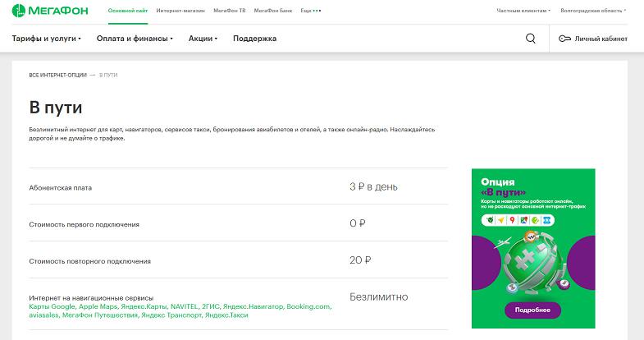644x340 pixels.
Task: Go to the Интернет-магазин tab
Action: coord(180,11)
